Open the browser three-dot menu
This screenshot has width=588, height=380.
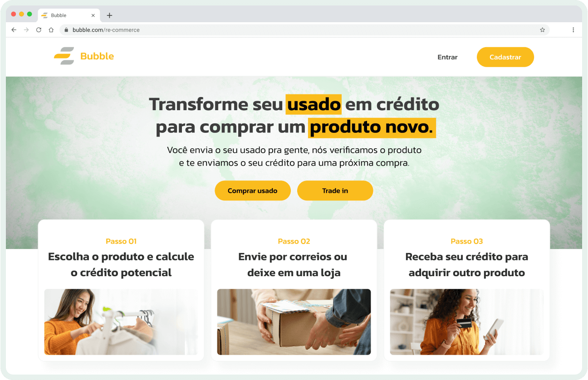pos(573,30)
